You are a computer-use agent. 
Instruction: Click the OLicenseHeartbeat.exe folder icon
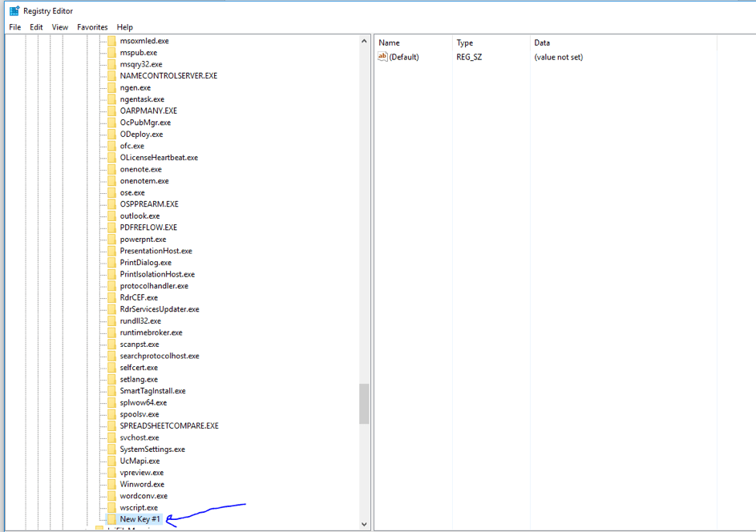coord(112,158)
